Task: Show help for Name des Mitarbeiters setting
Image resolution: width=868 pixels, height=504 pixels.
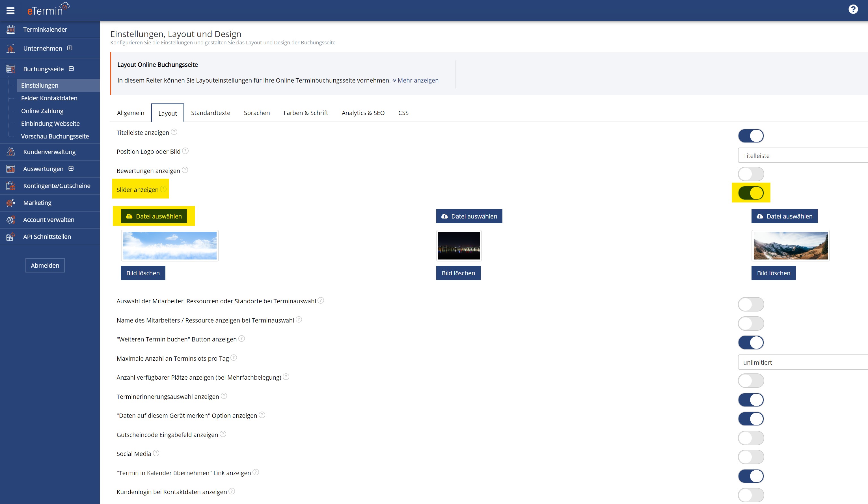Action: [x=299, y=319]
